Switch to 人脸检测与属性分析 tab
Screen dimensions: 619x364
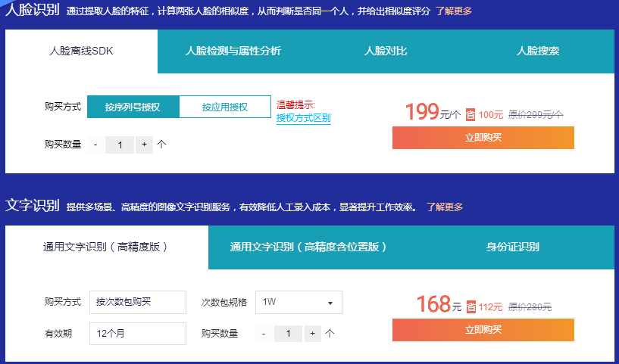pyautogui.click(x=233, y=51)
